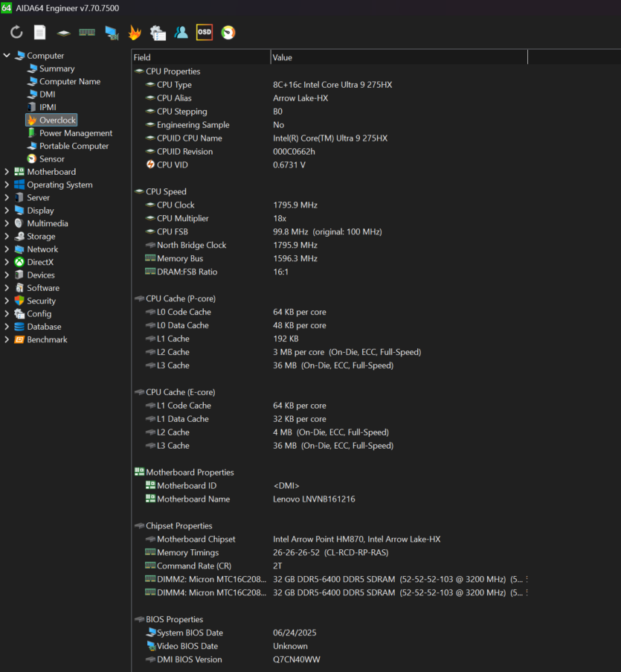621x672 pixels.
Task: Click the CPU FSB row
Action: pos(331,232)
